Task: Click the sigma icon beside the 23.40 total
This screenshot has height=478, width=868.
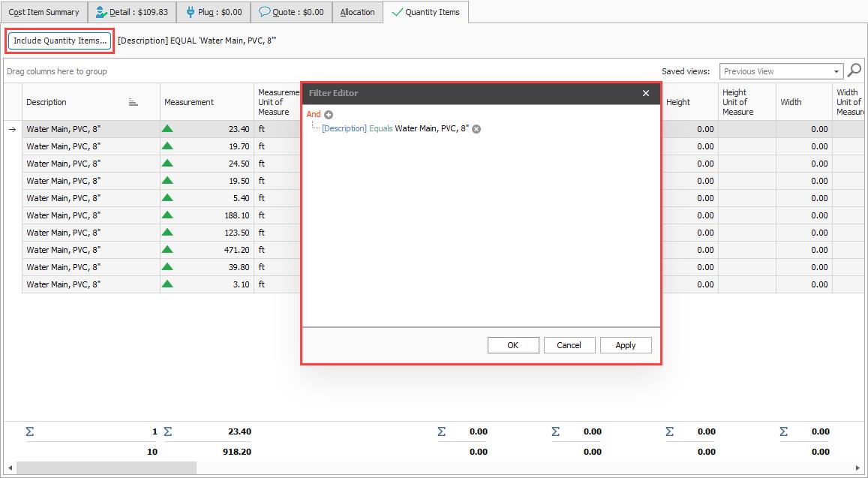Action: [168, 431]
